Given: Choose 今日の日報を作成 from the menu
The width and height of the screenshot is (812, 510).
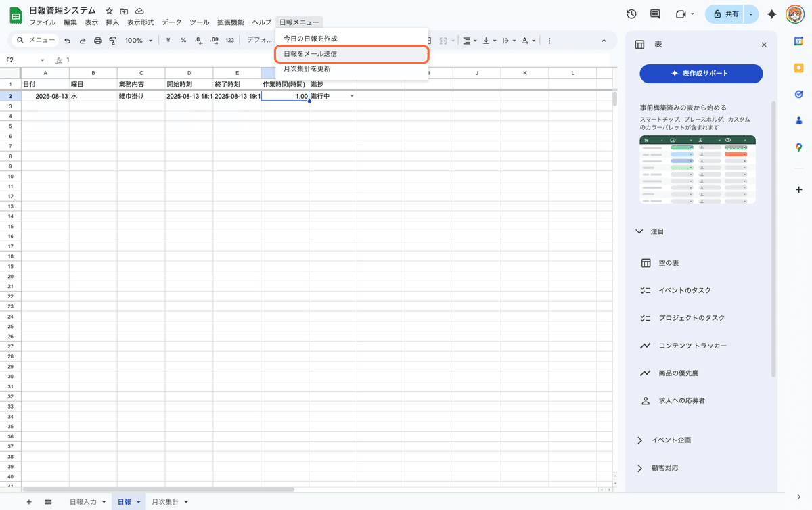Looking at the screenshot, I should (352, 39).
